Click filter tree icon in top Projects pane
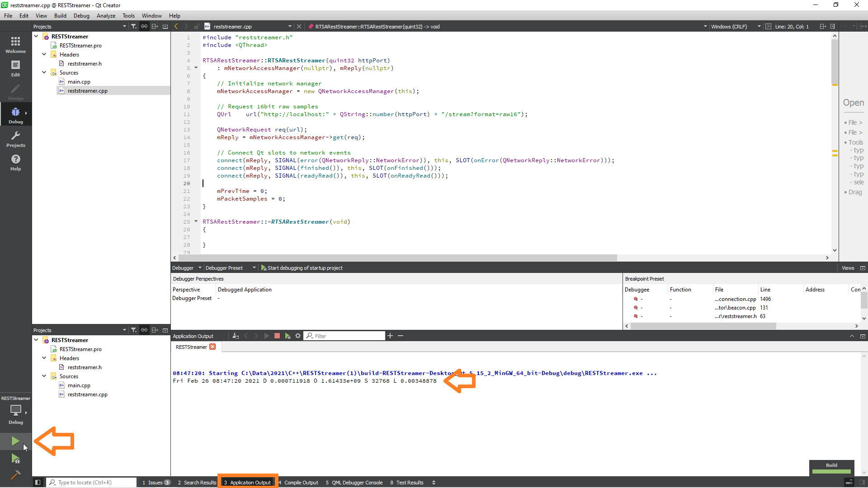The height and width of the screenshot is (488, 868). (134, 26)
